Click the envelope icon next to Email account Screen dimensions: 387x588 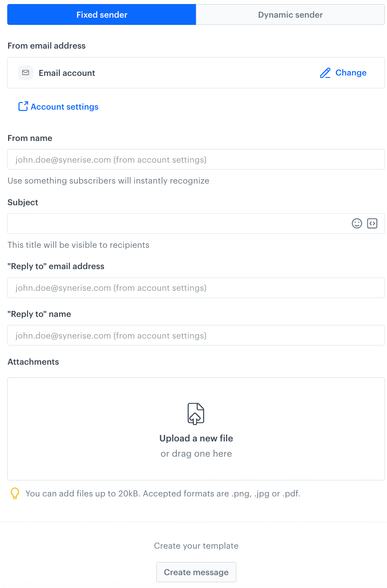[x=25, y=73]
